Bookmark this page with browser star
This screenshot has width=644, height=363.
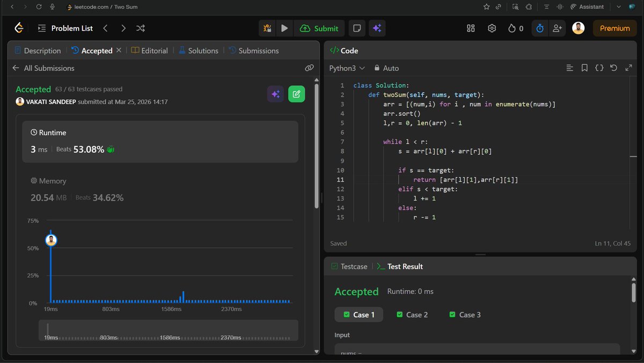click(x=486, y=7)
